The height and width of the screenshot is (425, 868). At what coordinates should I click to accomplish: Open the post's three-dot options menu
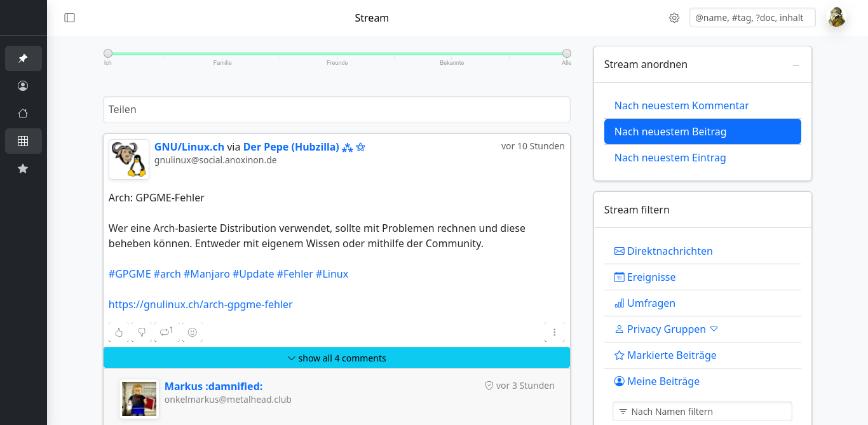click(x=554, y=332)
